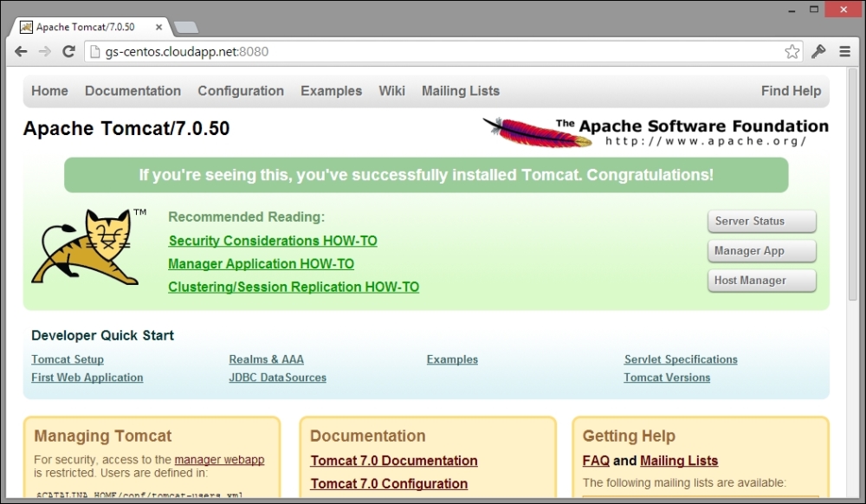The width and height of the screenshot is (866, 504).
Task: Follow the Tomcat 7.0 Documentation link
Action: pyautogui.click(x=393, y=461)
